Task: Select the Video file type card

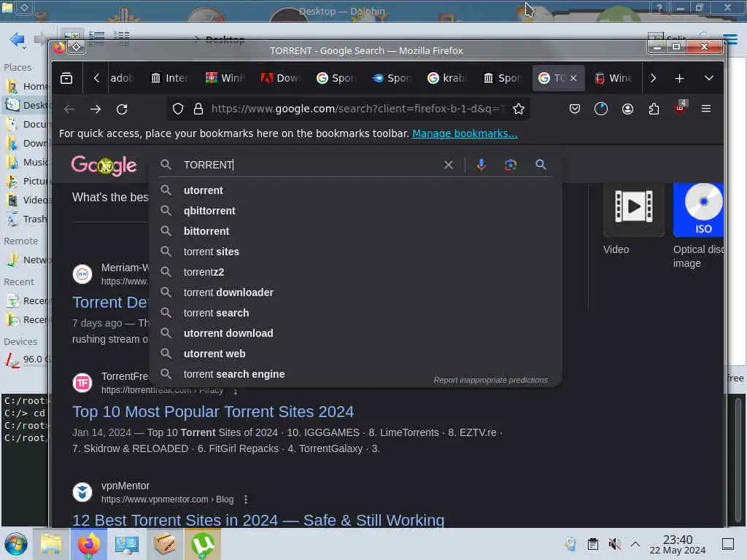Action: tap(633, 220)
